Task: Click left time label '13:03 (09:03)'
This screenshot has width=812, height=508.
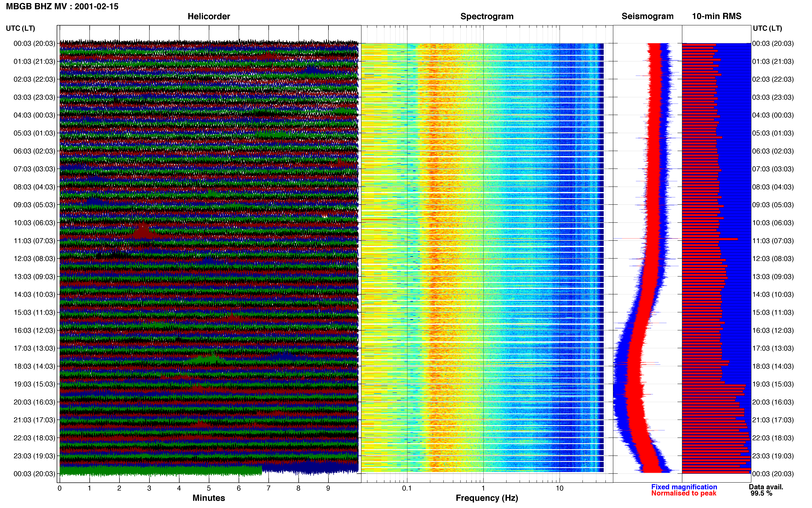Action: (x=34, y=277)
